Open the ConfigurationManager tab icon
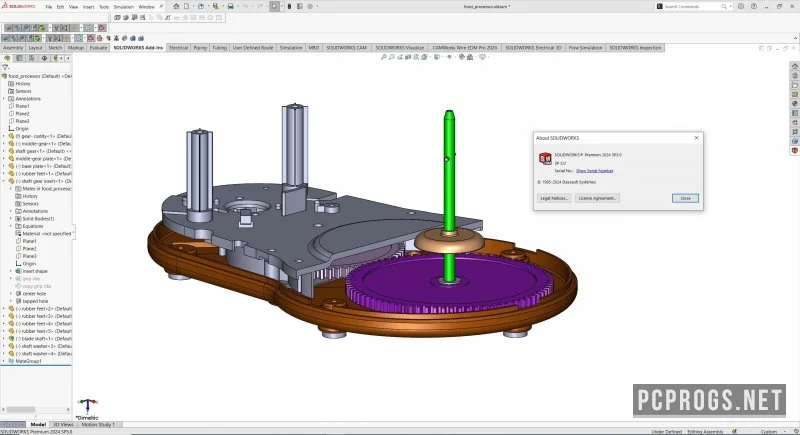Image resolution: width=800 pixels, height=435 pixels. click(x=32, y=58)
